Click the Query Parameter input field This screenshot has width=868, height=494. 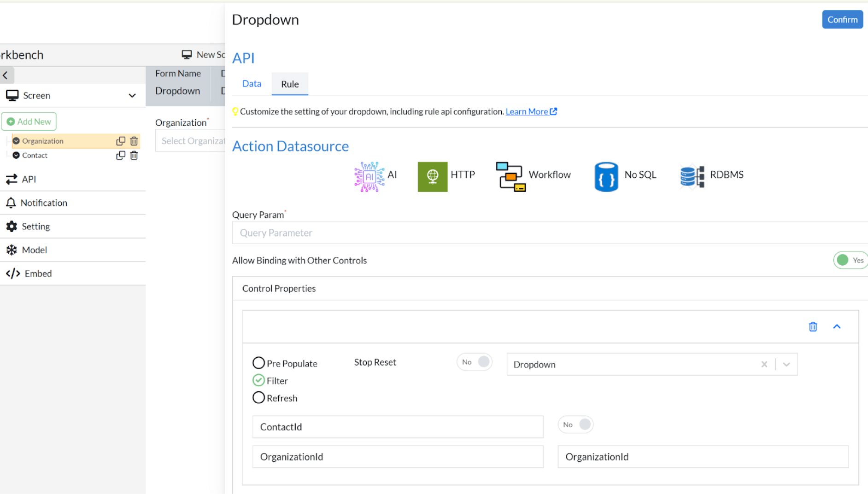(548, 233)
